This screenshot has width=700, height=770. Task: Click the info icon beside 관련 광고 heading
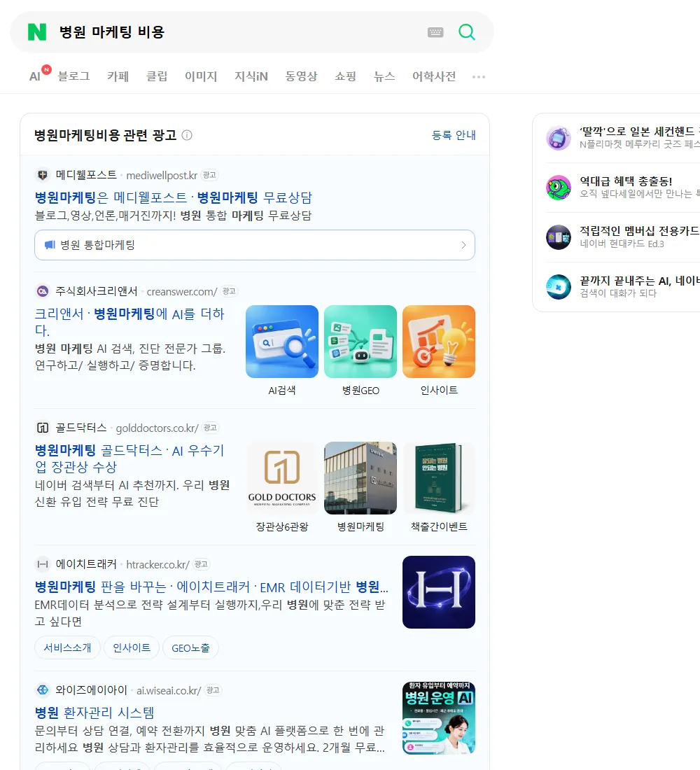[x=187, y=135]
